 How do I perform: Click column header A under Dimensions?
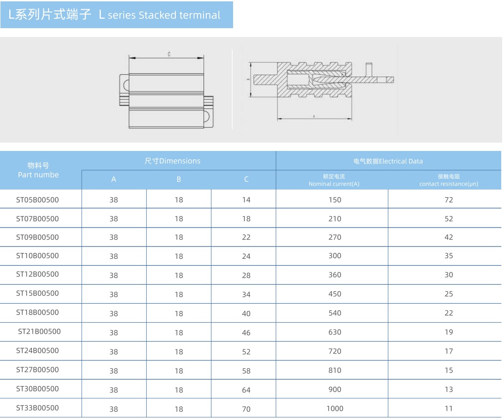pyautogui.click(x=114, y=180)
